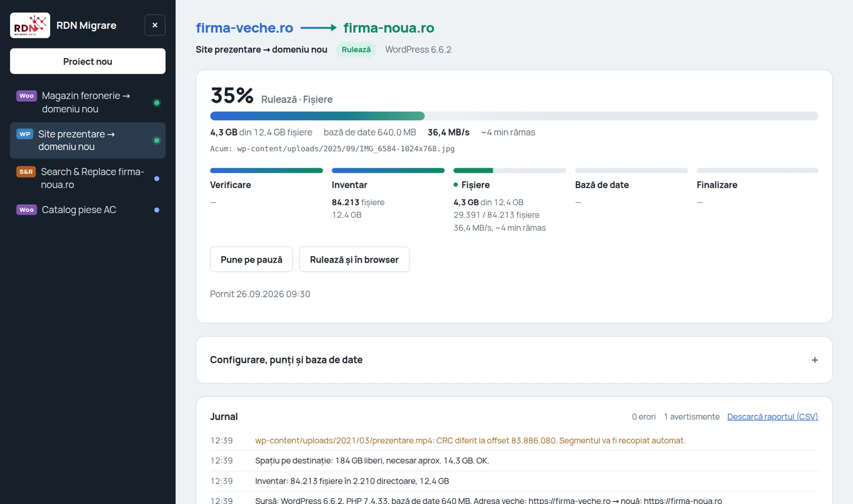Open the Search & Replace firma-noua.ro project

pos(87,178)
